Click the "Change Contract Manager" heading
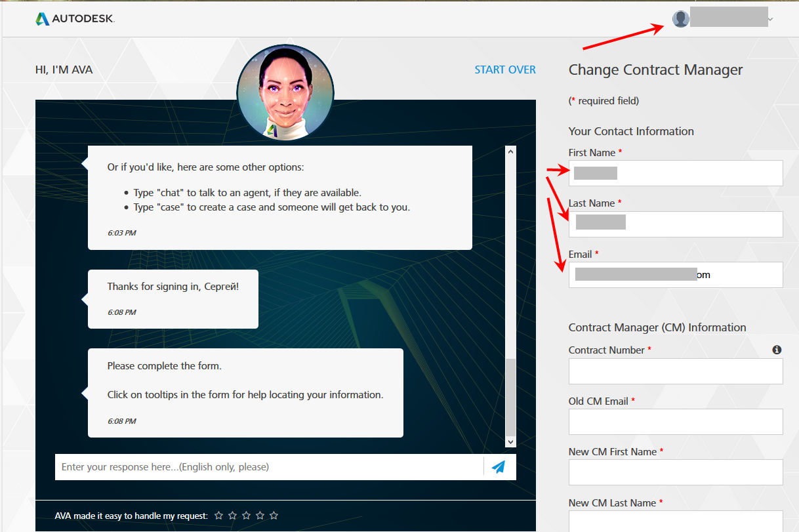 (x=656, y=70)
